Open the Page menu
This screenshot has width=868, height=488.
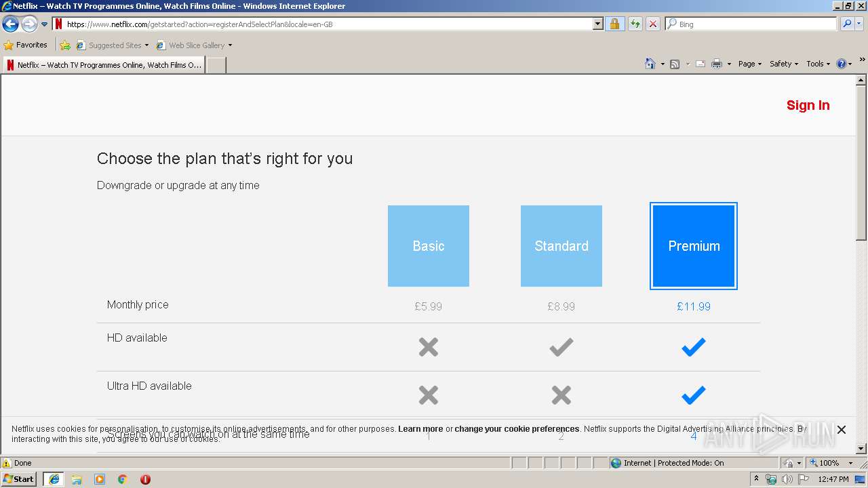[749, 64]
